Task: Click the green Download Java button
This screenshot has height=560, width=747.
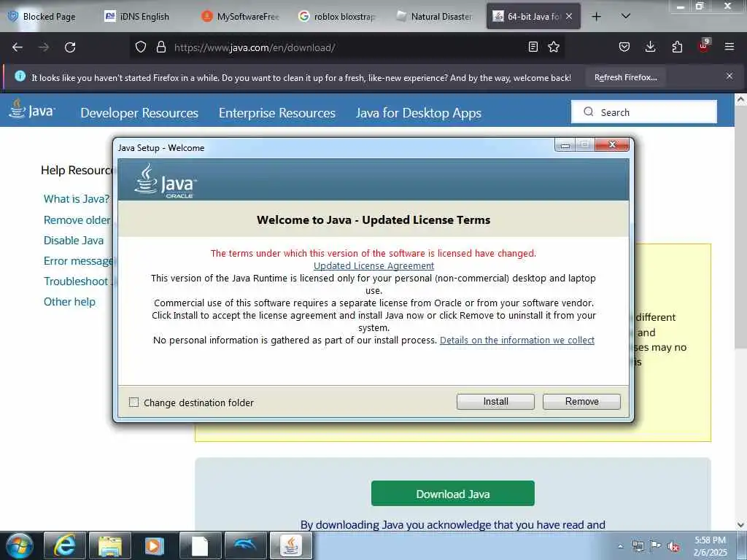Action: point(452,494)
